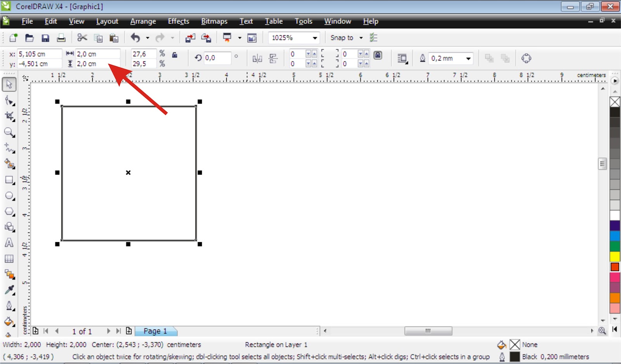Select the Eyedropper tool

point(9,289)
